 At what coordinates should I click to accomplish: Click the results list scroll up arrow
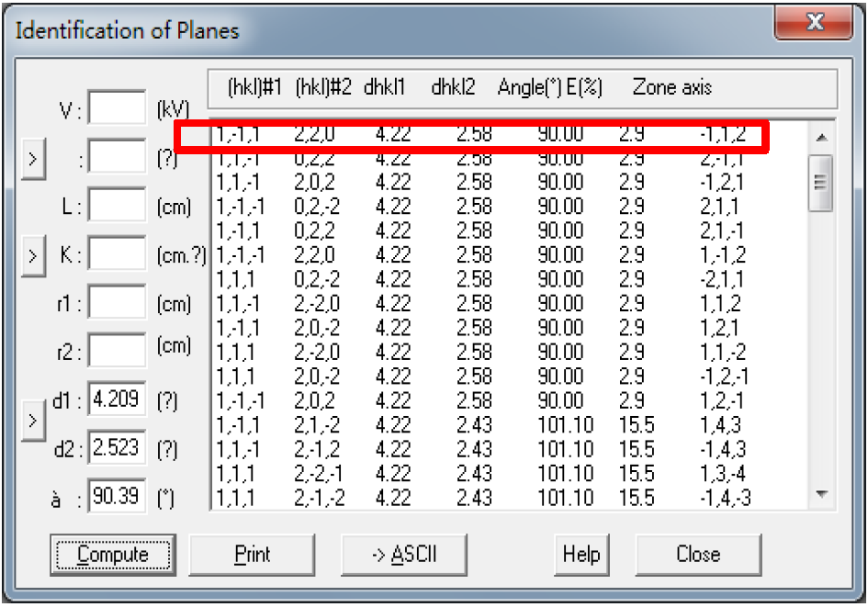(x=821, y=137)
